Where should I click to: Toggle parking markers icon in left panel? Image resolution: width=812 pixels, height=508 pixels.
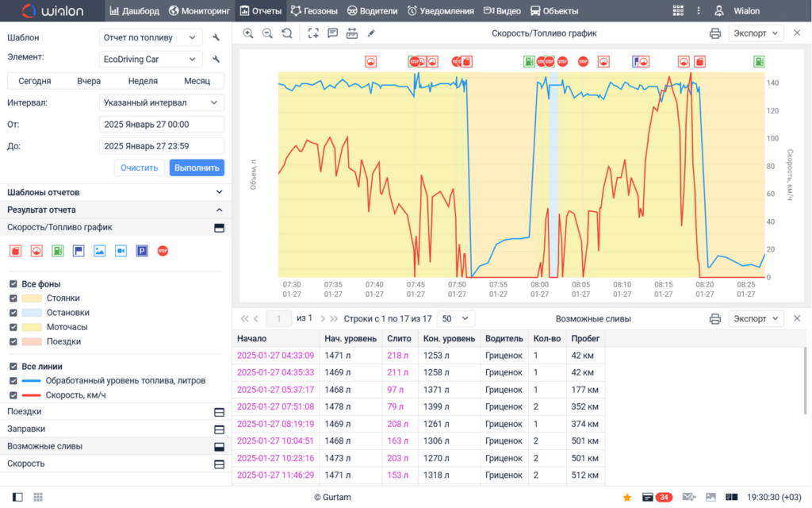click(142, 251)
